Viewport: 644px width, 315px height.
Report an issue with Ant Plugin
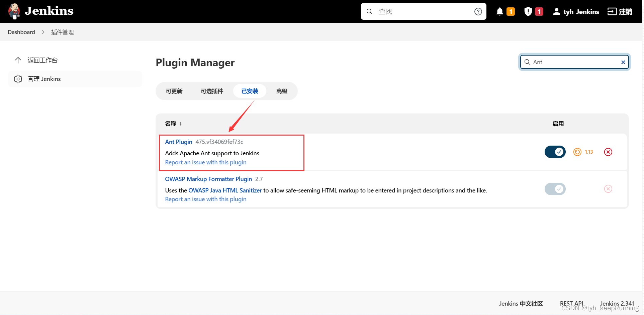click(x=206, y=162)
